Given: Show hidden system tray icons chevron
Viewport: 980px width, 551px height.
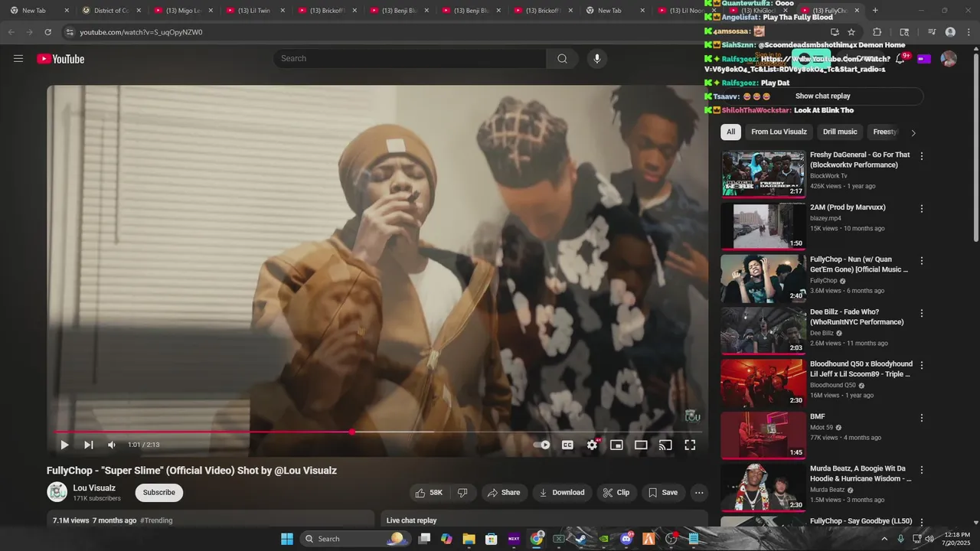Looking at the screenshot, I should [x=884, y=539].
